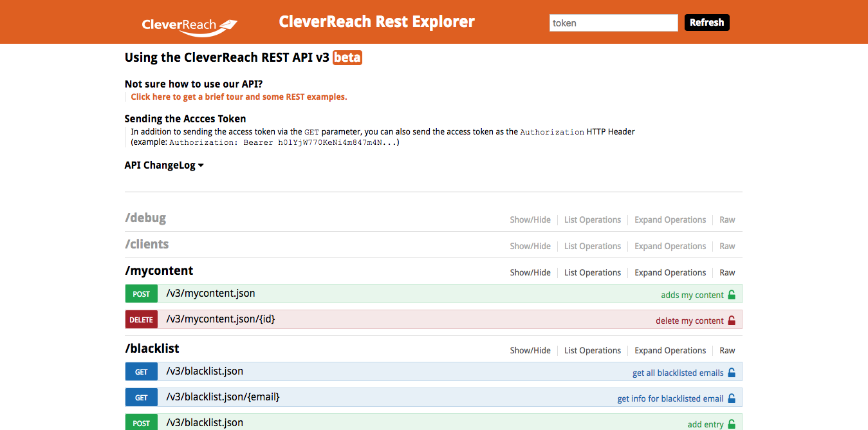The width and height of the screenshot is (868, 430).
Task: Click the 'Not sure how to use our API?' heading
Action: pos(194,84)
